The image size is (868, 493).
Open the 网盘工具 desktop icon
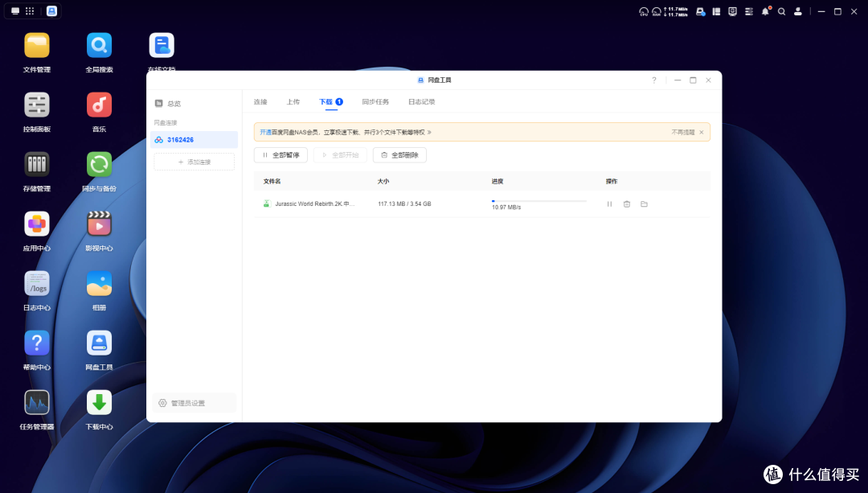(99, 343)
